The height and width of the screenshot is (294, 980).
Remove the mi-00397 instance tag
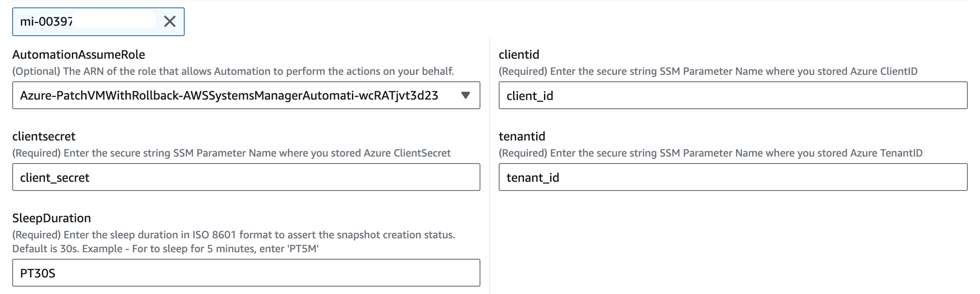(x=169, y=21)
